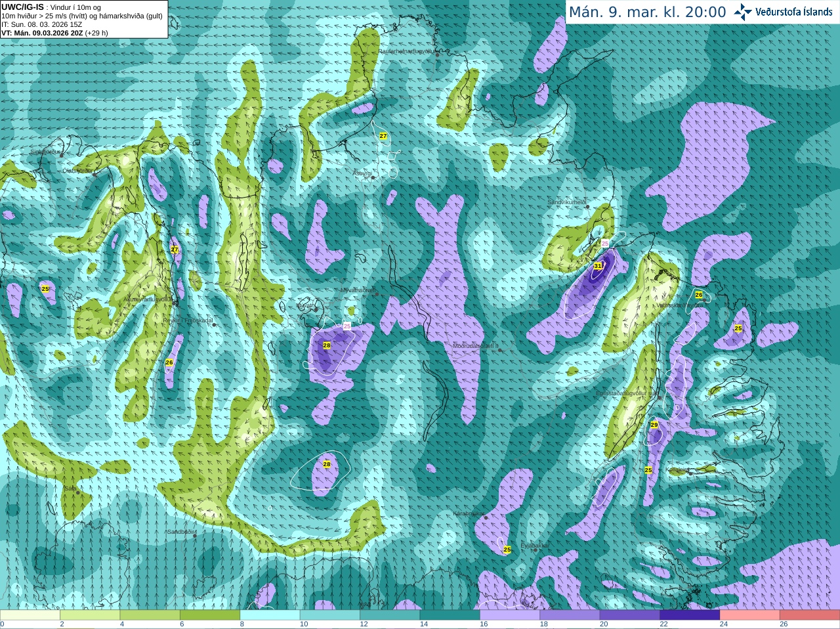Click the 6–8 m/s olive legend swatch
Image resolution: width=840 pixels, height=629 pixels.
click(210, 615)
